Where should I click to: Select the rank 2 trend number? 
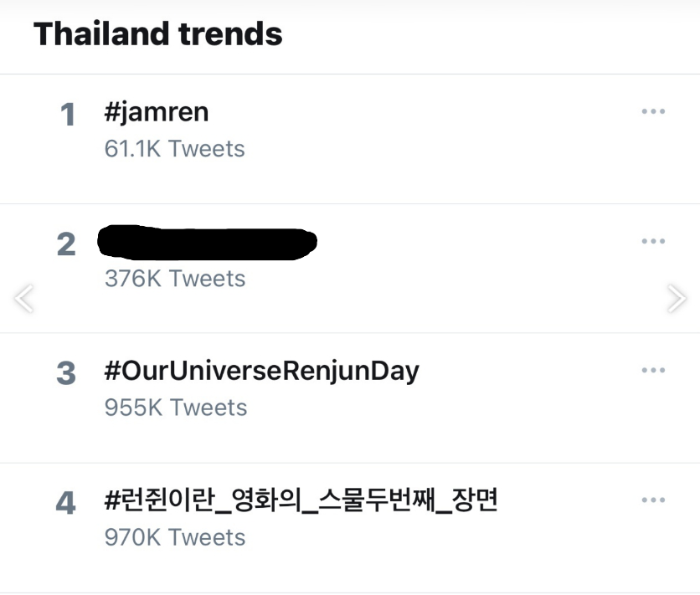(x=66, y=244)
